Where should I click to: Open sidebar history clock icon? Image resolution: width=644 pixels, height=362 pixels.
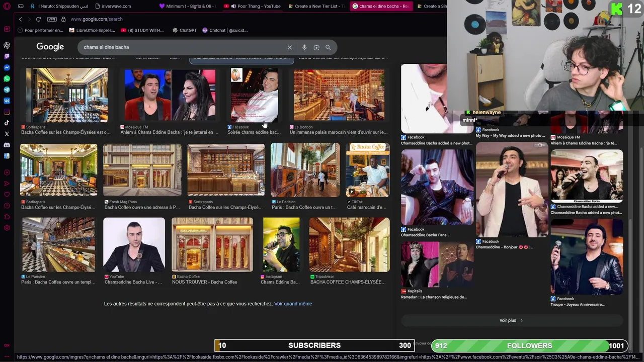[7, 206]
